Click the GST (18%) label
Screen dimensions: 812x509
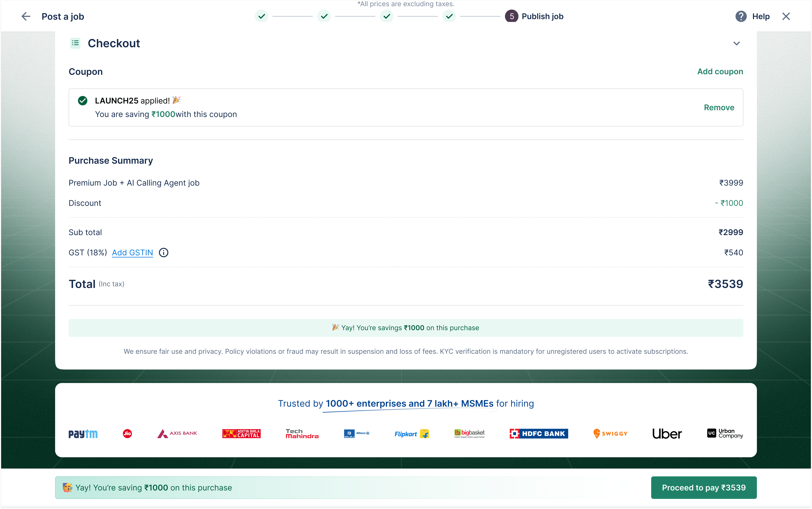pos(88,253)
